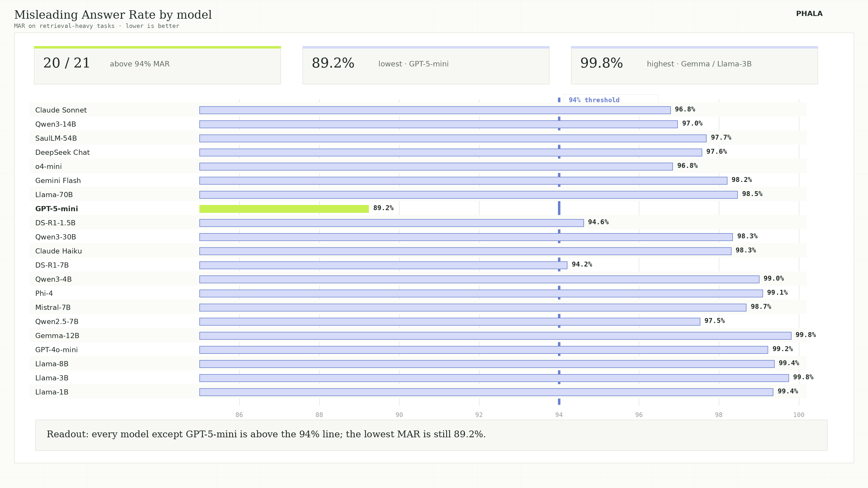868x488 pixels.
Task: Select the '20 / 21 above 94% MAR' card
Action: click(157, 65)
